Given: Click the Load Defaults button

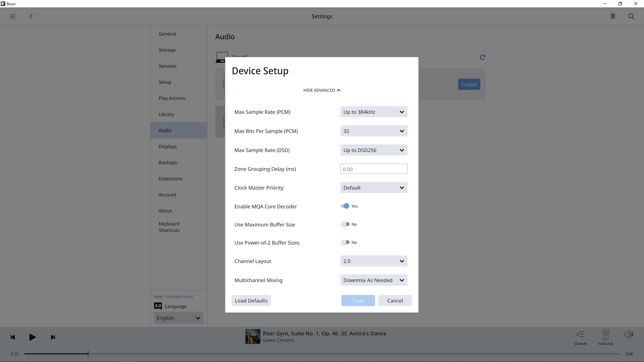Looking at the screenshot, I should [x=251, y=300].
